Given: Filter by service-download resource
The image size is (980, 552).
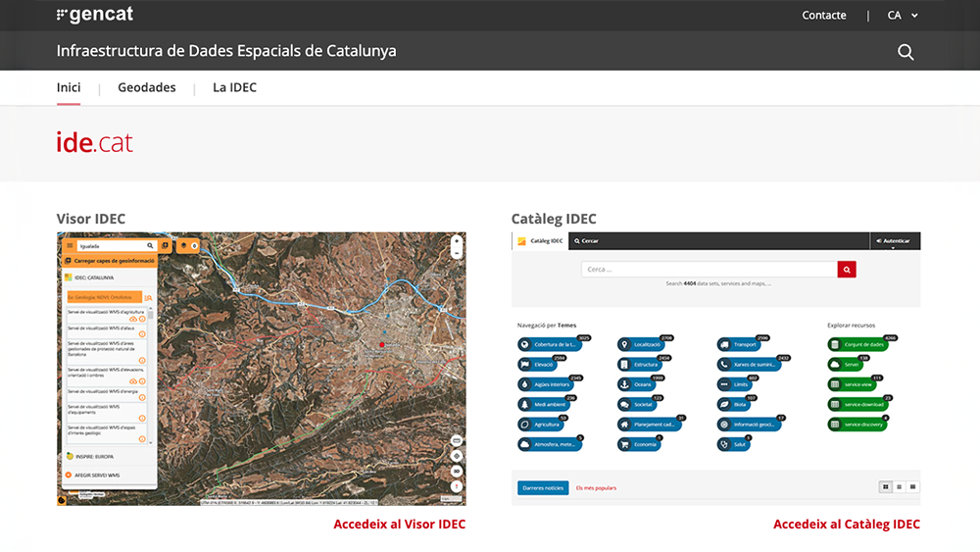Looking at the screenshot, I should coord(857,405).
